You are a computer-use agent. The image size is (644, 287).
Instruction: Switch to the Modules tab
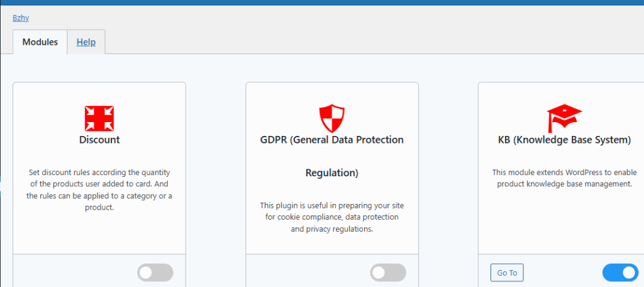tap(40, 42)
